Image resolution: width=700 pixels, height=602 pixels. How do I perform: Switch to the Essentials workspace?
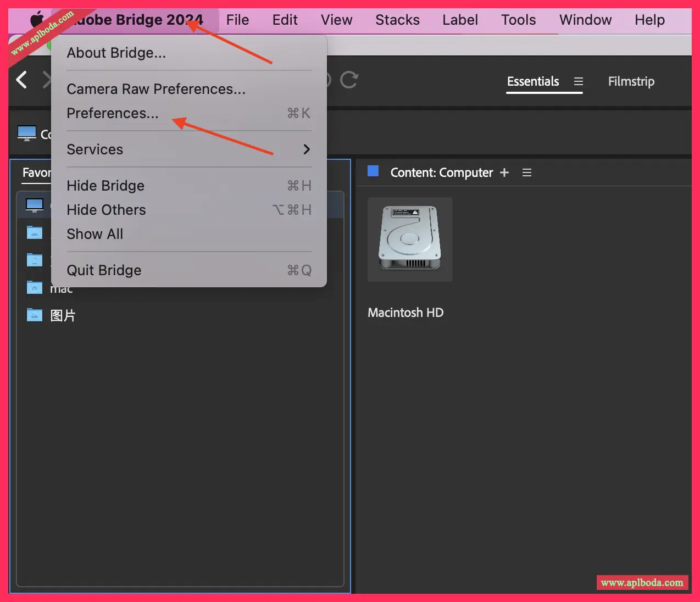point(532,81)
